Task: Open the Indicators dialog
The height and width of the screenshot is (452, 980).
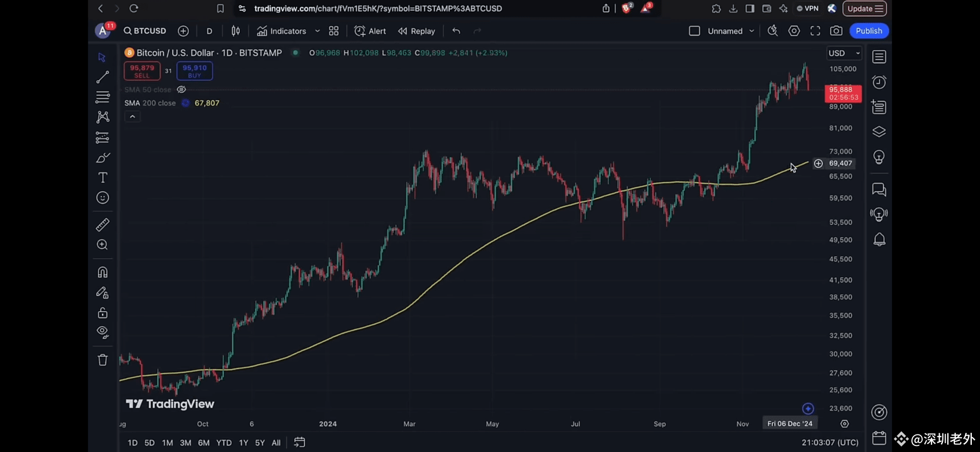Action: (x=282, y=31)
